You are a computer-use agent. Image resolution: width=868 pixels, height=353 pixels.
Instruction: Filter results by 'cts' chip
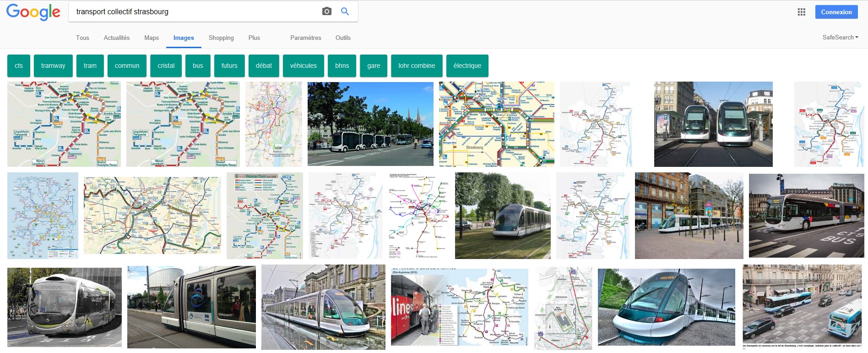(x=19, y=66)
